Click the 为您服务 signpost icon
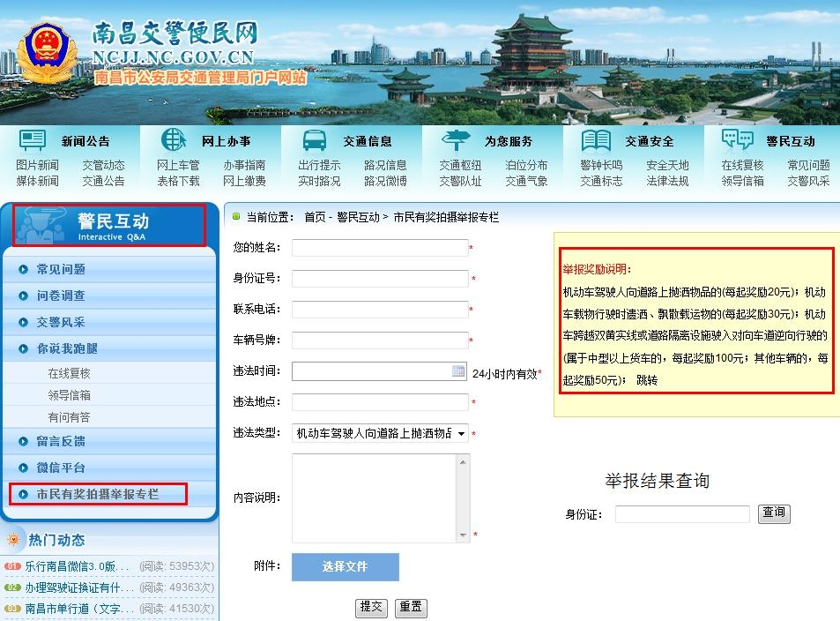 click(x=456, y=140)
